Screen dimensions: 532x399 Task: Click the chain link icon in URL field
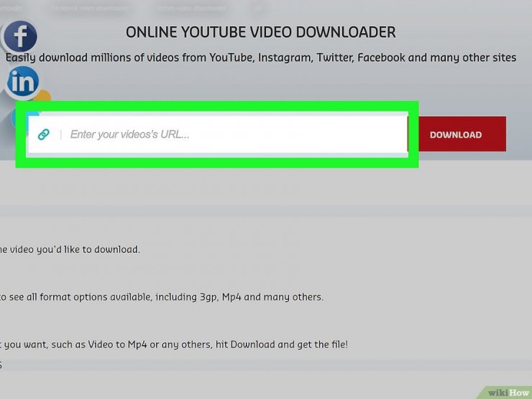pos(44,134)
